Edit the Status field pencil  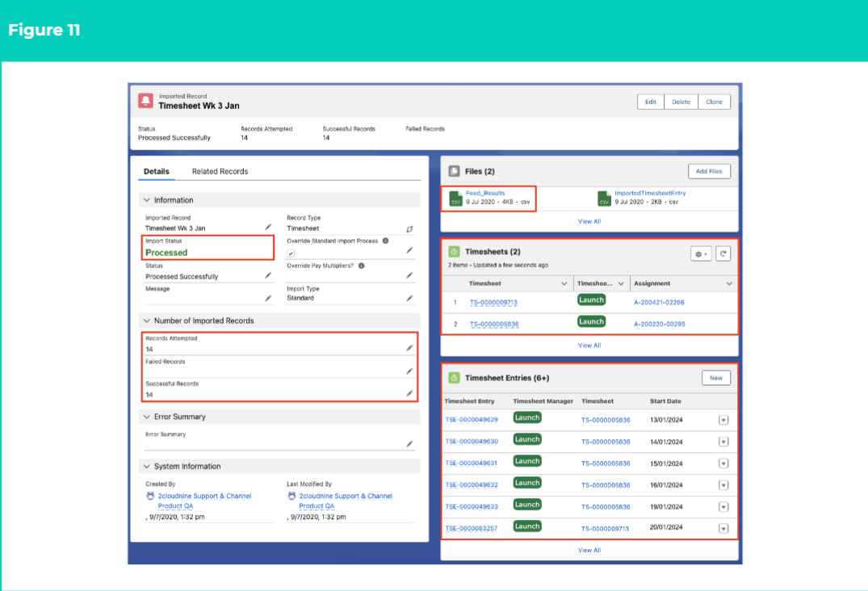[268, 275]
